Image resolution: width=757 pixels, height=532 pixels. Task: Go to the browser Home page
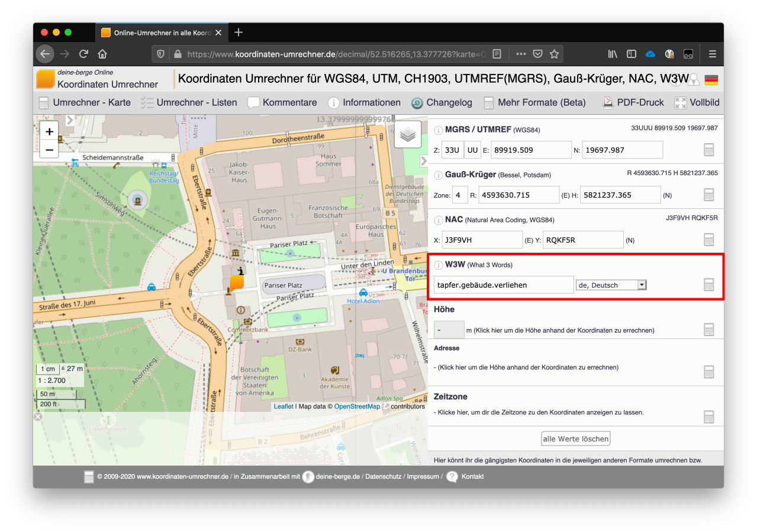coord(102,54)
